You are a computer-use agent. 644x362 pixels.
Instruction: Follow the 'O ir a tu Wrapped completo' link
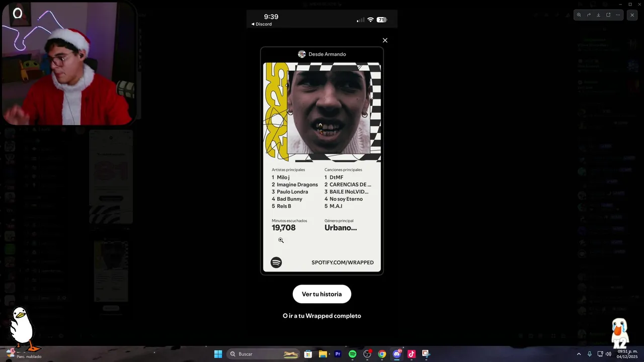[322, 316]
